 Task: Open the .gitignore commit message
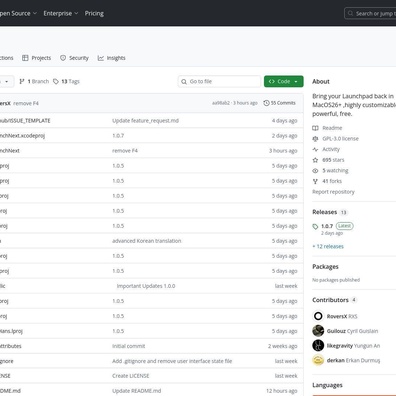pyautogui.click(x=172, y=361)
